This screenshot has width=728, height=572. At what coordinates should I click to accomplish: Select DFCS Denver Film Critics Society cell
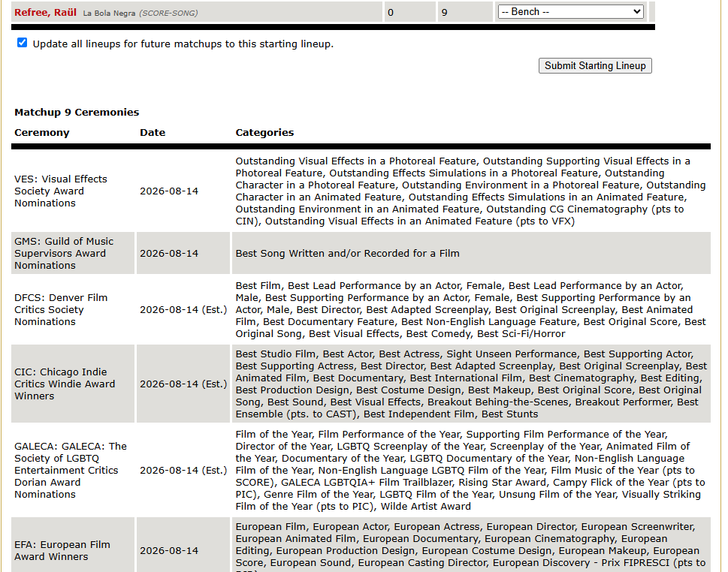pyautogui.click(x=73, y=309)
